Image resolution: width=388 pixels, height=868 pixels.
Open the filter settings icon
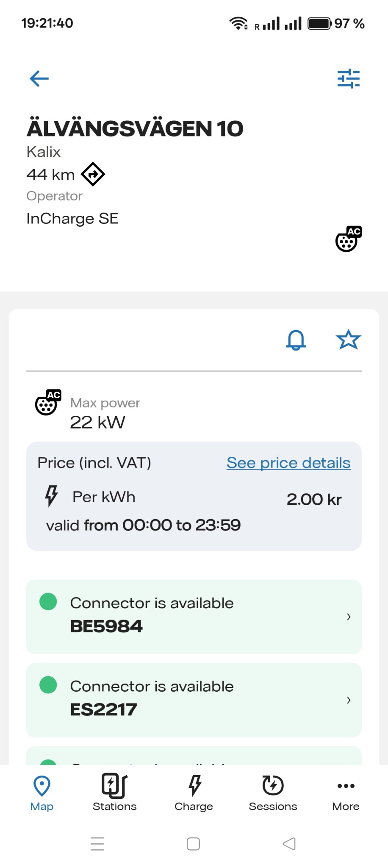point(348,78)
